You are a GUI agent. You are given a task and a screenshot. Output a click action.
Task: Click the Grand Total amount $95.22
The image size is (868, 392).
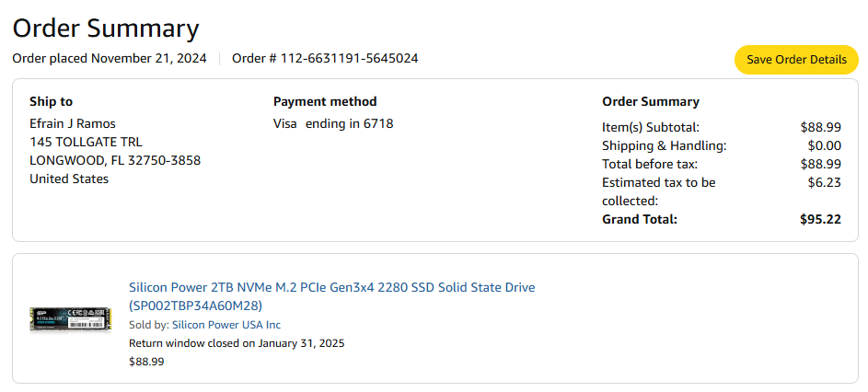[x=820, y=219]
